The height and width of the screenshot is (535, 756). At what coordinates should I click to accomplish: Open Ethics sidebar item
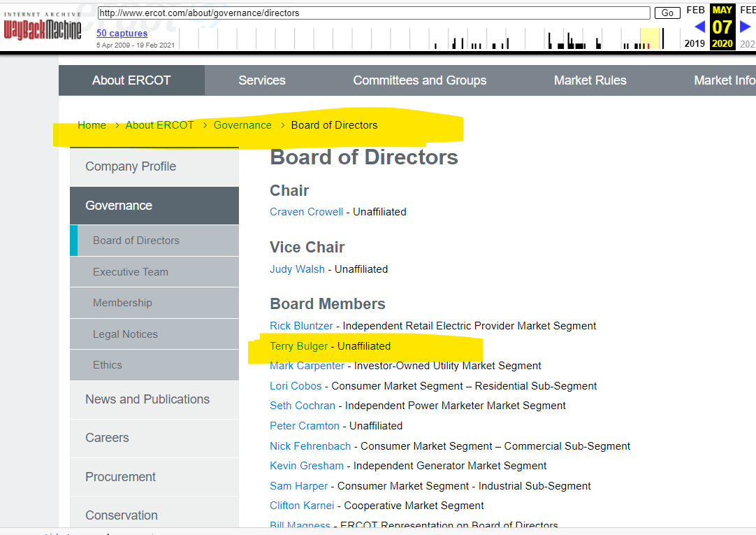tap(154, 364)
